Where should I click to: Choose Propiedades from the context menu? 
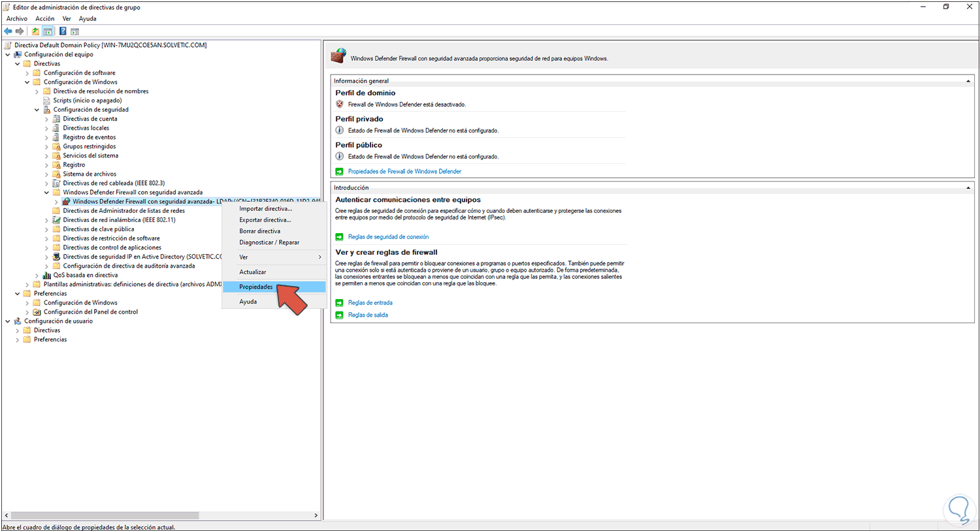274,287
